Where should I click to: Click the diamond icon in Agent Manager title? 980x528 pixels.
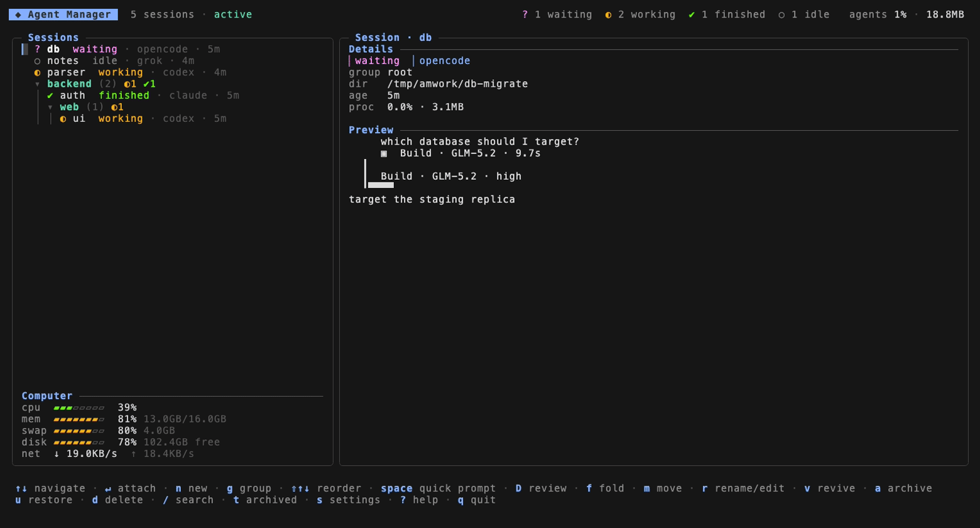(18, 14)
